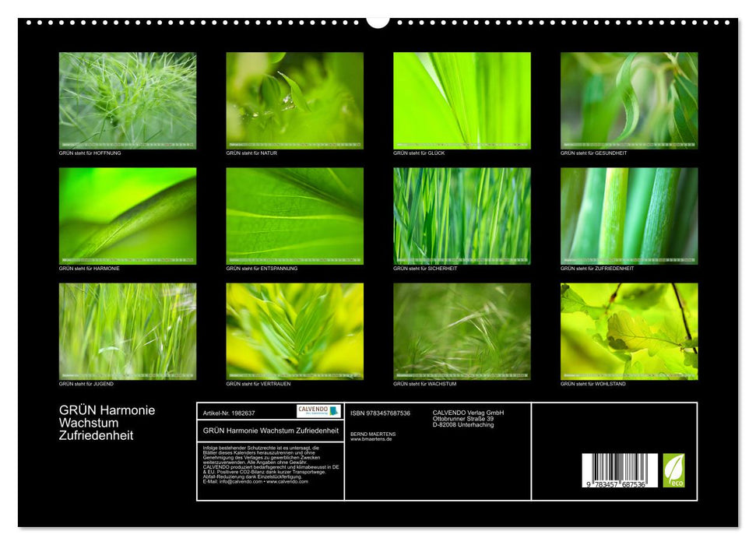Image resolution: width=756 pixels, height=545 pixels.
Task: Open the 'GRÜN steht für ENTSPANNUNG' leaf image
Action: pos(294,216)
